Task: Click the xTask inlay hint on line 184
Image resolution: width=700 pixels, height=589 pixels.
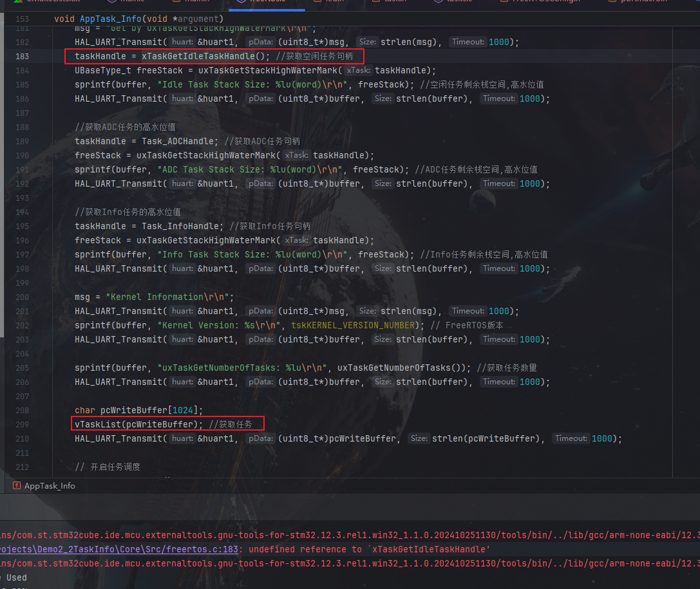Action: click(359, 71)
